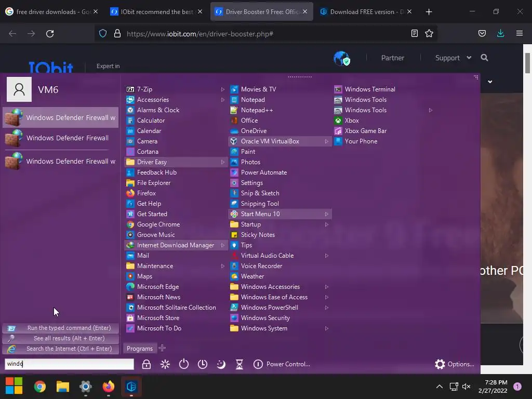The height and width of the screenshot is (399, 532).
Task: Click the sleep moon icon
Action: [x=221, y=364]
